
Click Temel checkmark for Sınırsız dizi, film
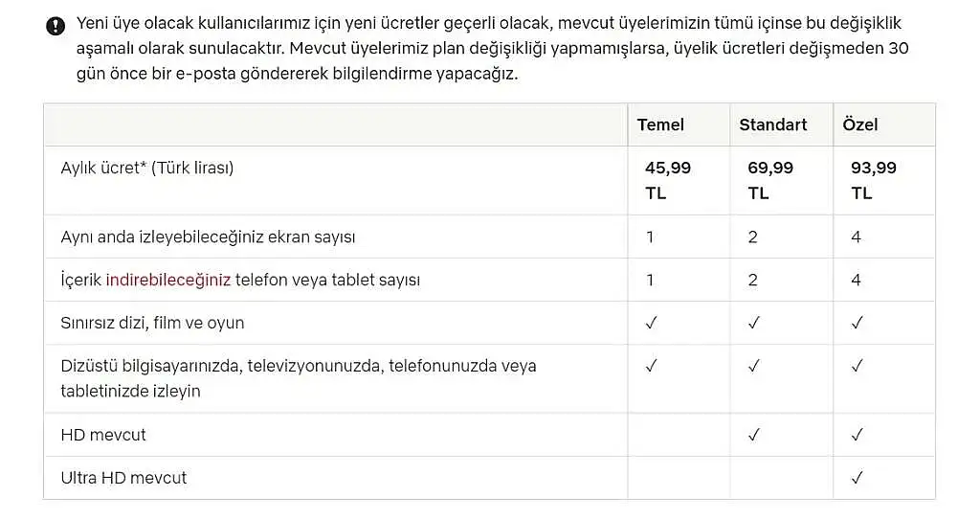[651, 323]
